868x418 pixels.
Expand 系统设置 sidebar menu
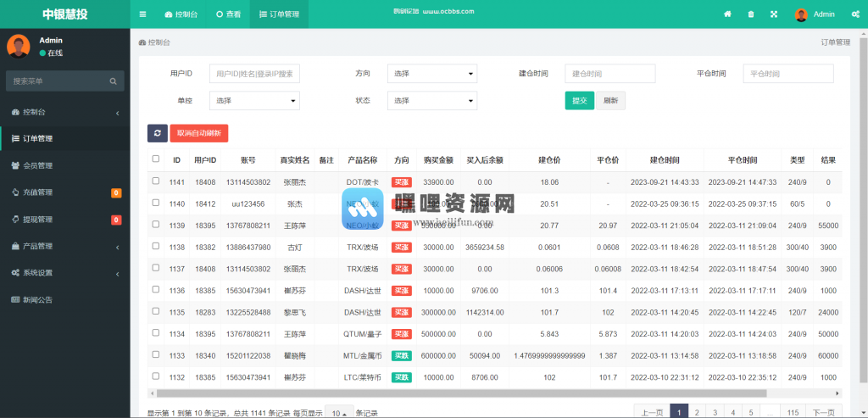(x=64, y=273)
